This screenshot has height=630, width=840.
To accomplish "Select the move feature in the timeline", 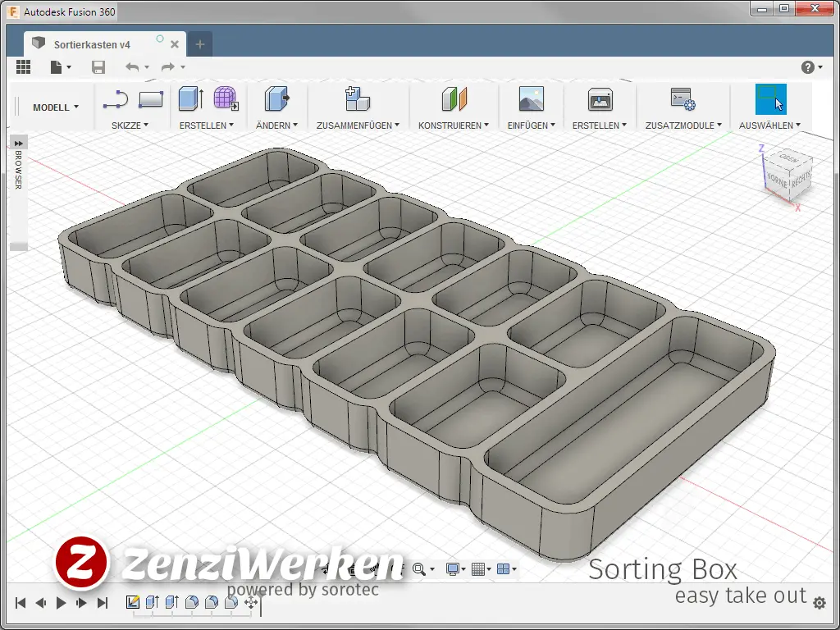I will [x=251, y=602].
